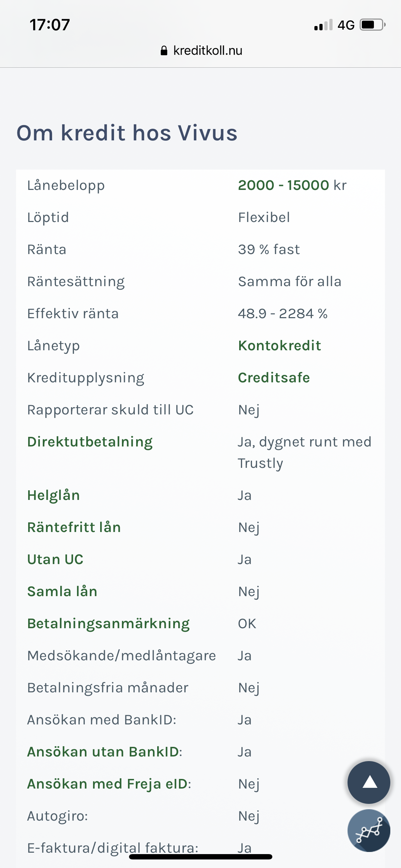The height and width of the screenshot is (868, 401).
Task: Tap the cellular signal strength bars
Action: coord(323,25)
